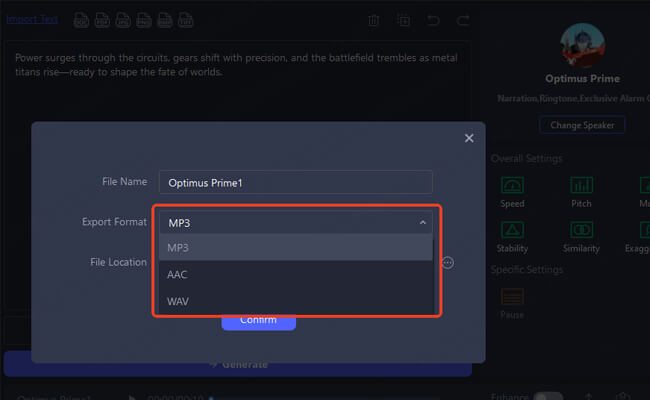Click the Optimus Prime speaker avatar
The image size is (650, 400).
(582, 43)
